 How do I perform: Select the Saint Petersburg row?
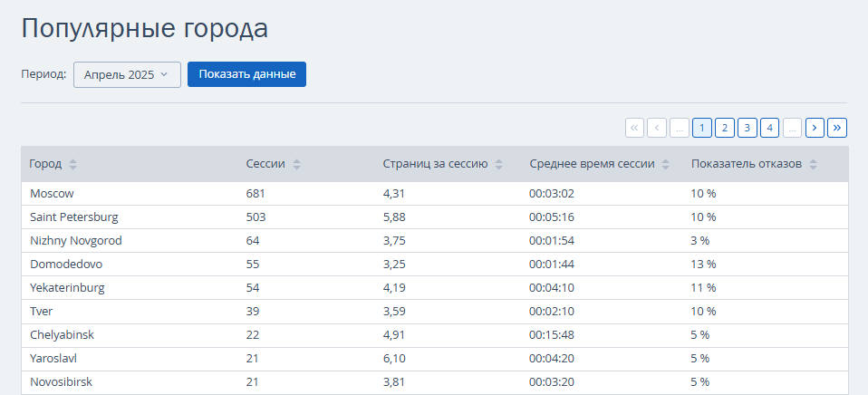pos(435,217)
